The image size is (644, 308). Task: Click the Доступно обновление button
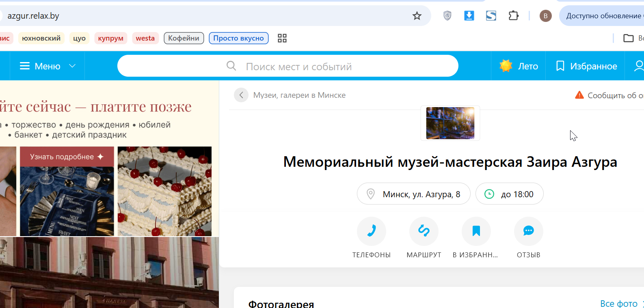[x=602, y=16]
